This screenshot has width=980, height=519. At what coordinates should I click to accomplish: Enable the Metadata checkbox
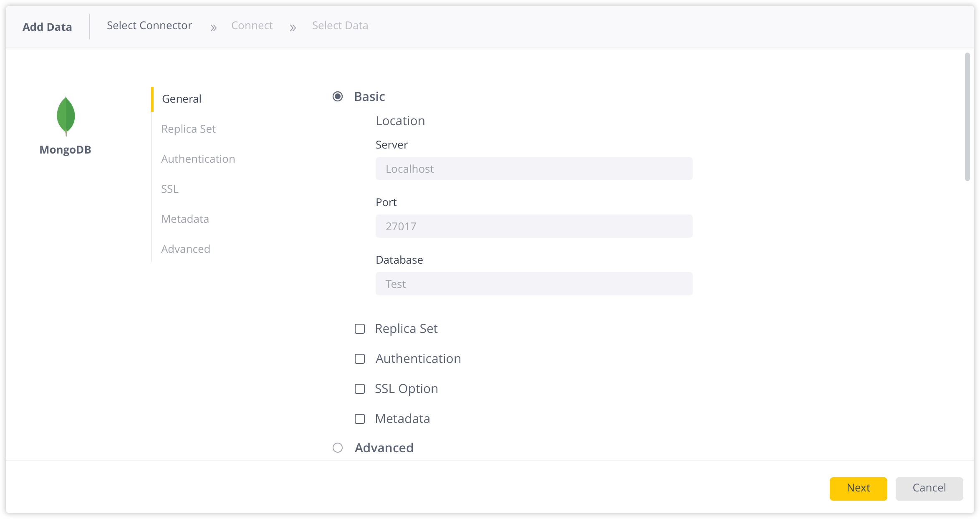pyautogui.click(x=360, y=419)
